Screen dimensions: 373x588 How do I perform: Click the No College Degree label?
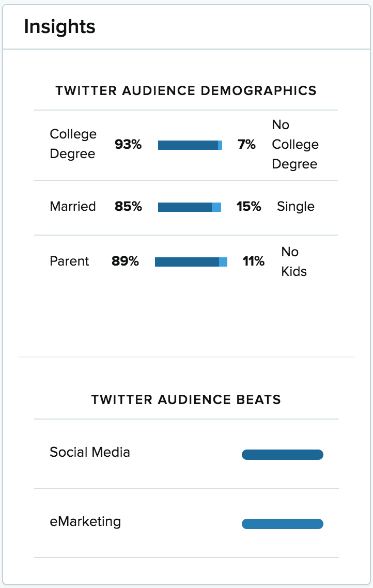(294, 144)
